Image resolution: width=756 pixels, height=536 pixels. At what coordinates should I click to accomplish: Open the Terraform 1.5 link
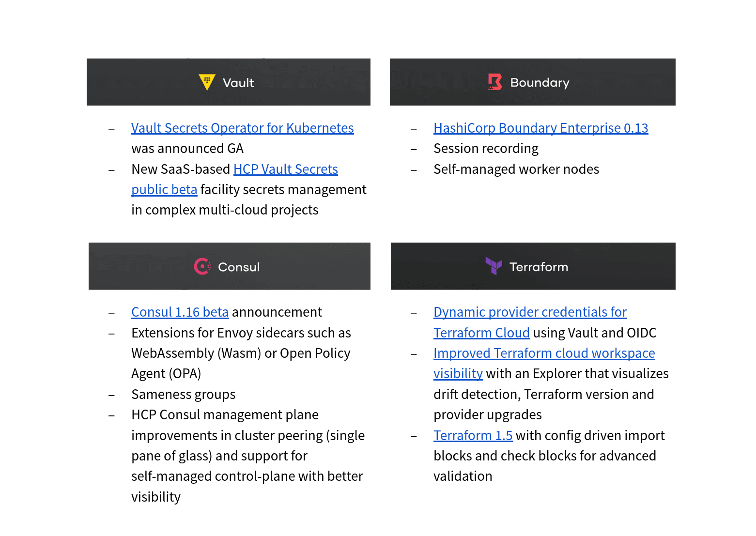click(473, 436)
